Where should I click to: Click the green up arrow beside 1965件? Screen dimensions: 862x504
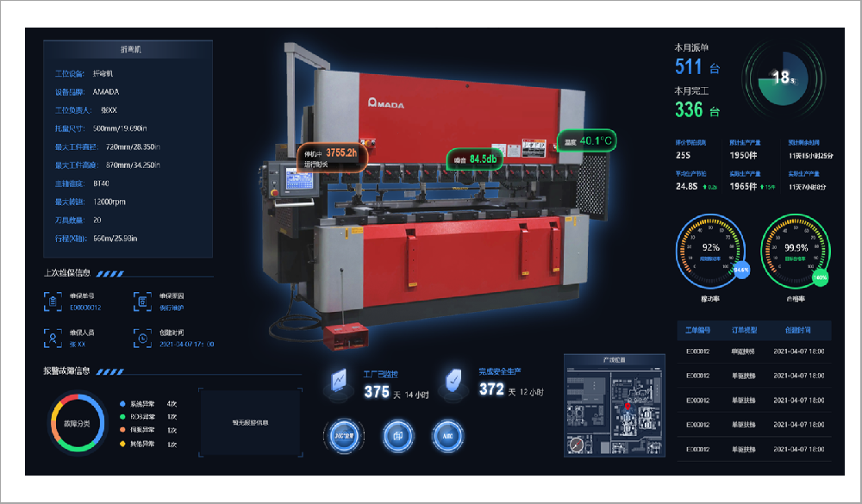pos(762,187)
